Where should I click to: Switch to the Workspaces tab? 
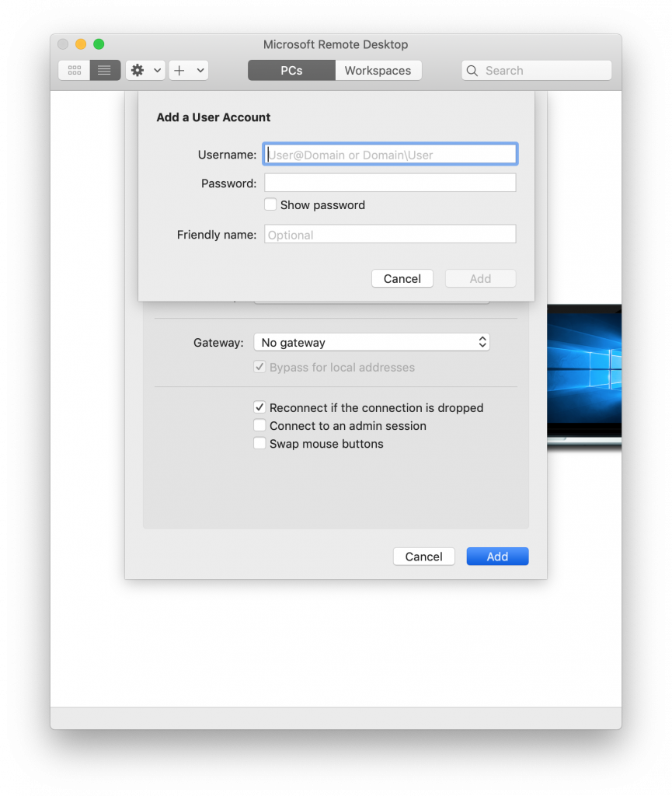[378, 71]
